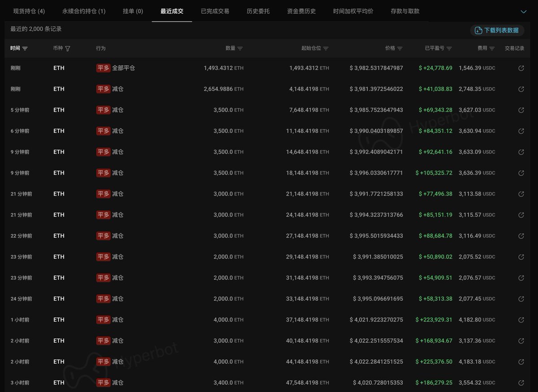538x392 pixels.
Task: Open transaction record for $4,021.9223270275 row
Action: [521, 320]
